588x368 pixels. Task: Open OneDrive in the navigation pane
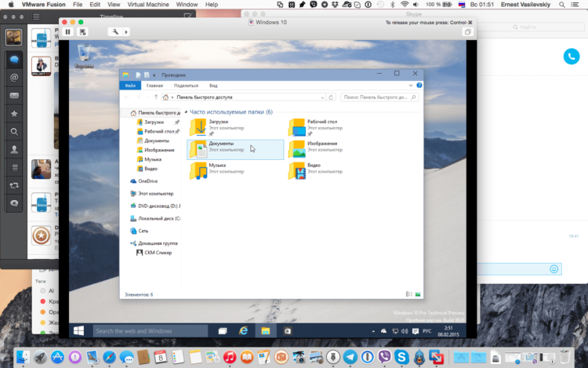147,181
